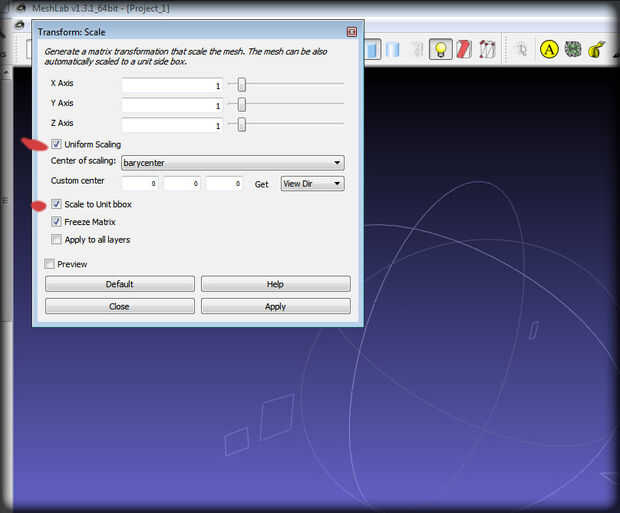Click the faded icon left of light bulb
The height and width of the screenshot is (513, 620).
tap(417, 50)
